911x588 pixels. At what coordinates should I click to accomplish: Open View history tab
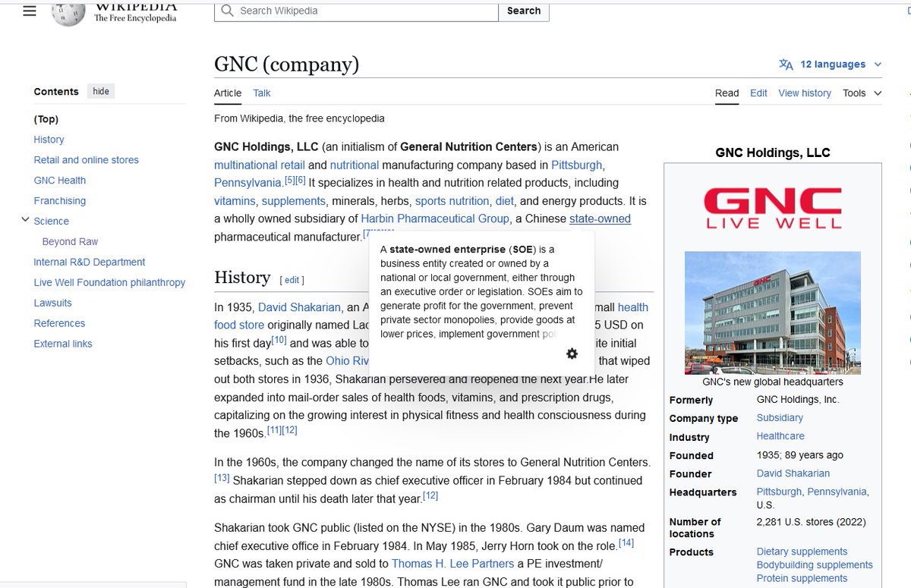pyautogui.click(x=805, y=93)
